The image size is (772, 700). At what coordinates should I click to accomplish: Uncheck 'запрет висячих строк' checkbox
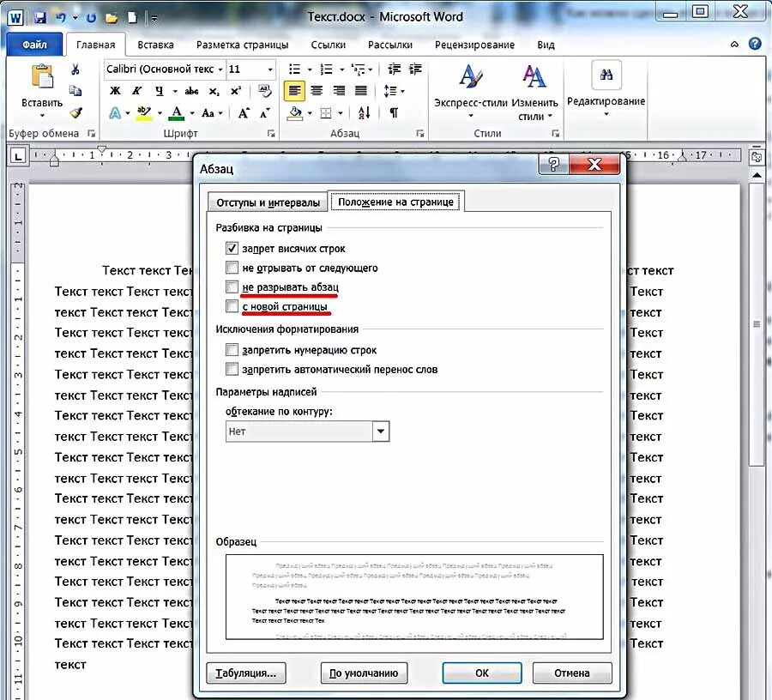tap(232, 248)
